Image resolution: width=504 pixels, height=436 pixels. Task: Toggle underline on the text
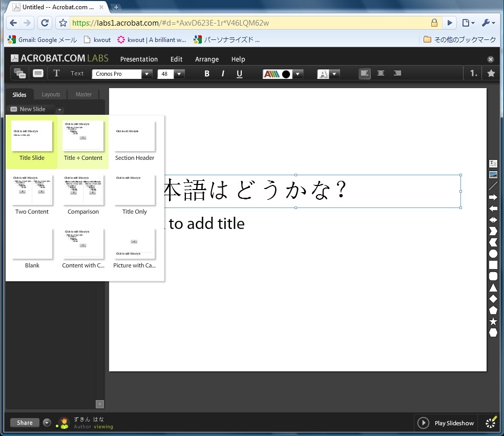point(239,73)
